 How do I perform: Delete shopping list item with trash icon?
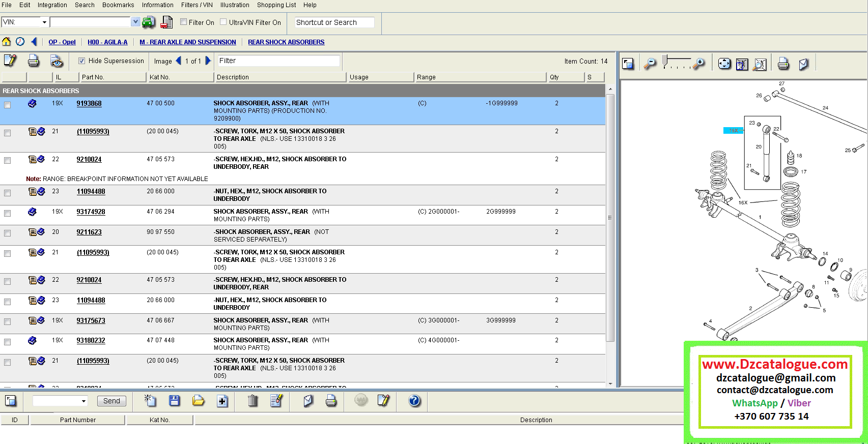point(252,401)
